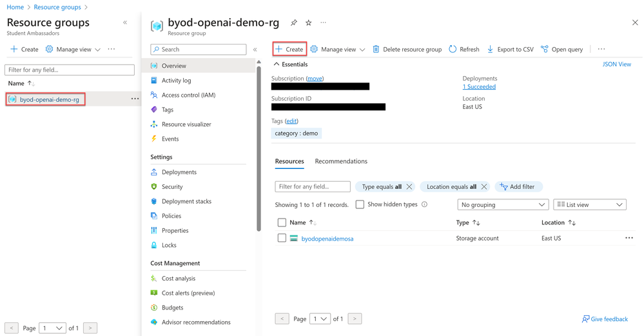Open options for byod-openai-demo-rg row
Viewport: 644px width, 336px height.
coord(135,99)
